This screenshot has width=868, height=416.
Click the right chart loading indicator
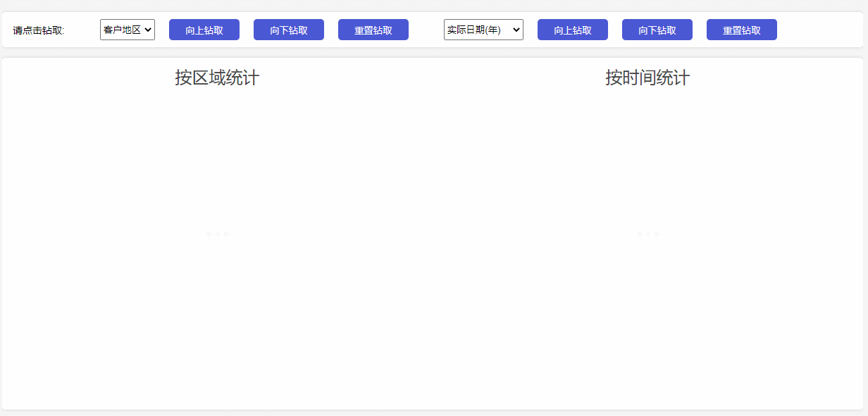647,233
